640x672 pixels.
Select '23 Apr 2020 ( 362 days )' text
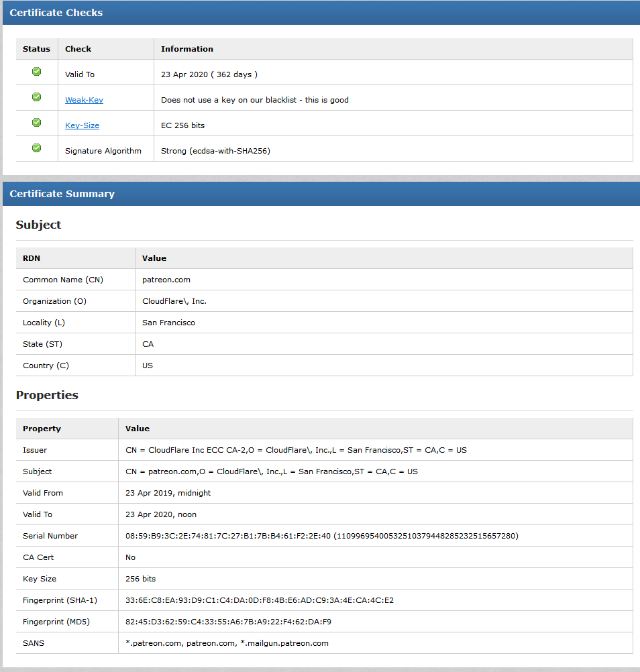[209, 74]
